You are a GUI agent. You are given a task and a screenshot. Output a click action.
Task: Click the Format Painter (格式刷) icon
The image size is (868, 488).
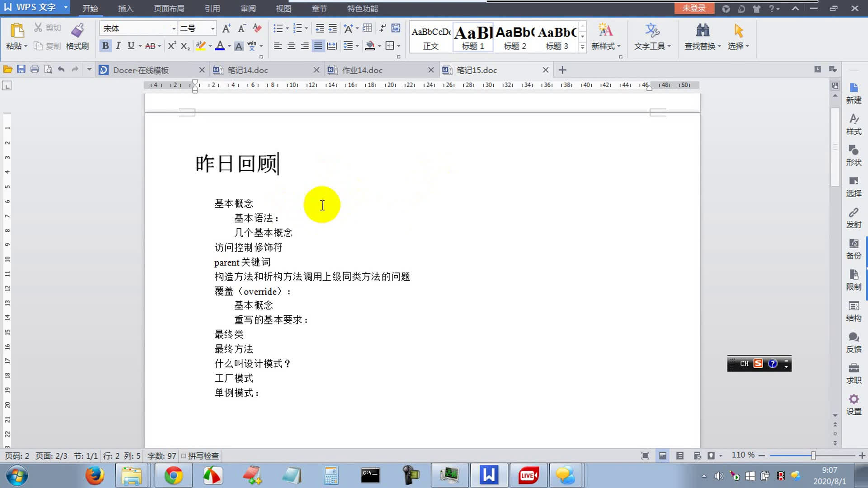tap(77, 31)
